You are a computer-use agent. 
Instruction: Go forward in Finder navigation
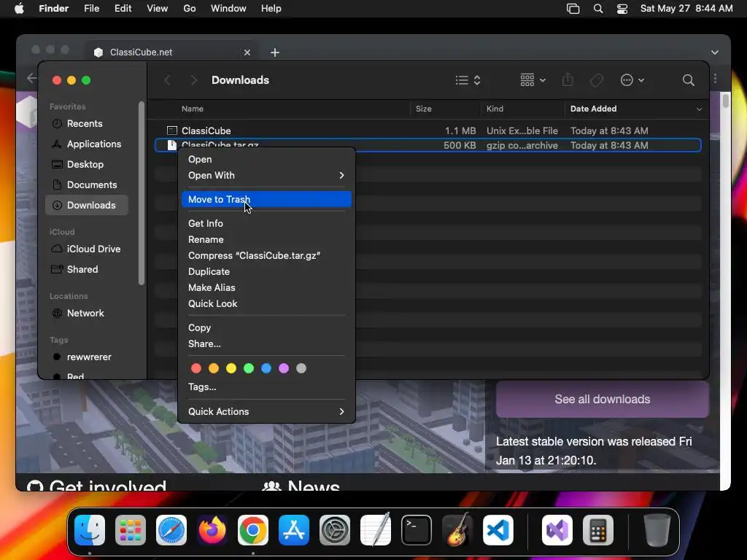point(193,80)
